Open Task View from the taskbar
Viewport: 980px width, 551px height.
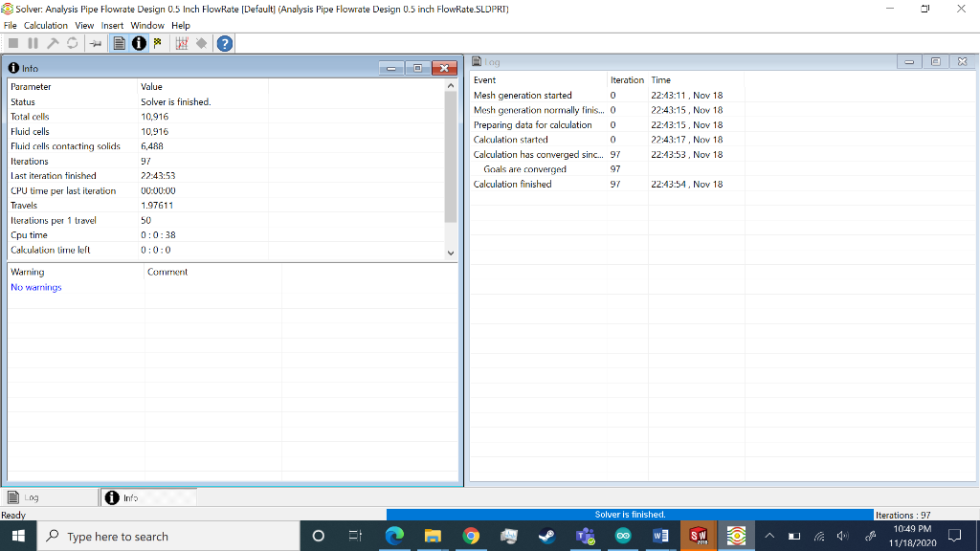[356, 536]
